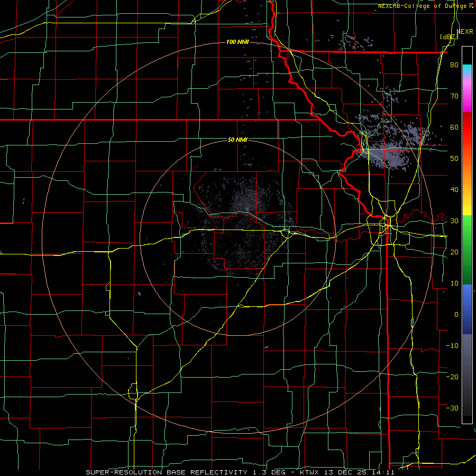Click the 80 dBZ scale value
The image size is (476, 476).
point(454,65)
